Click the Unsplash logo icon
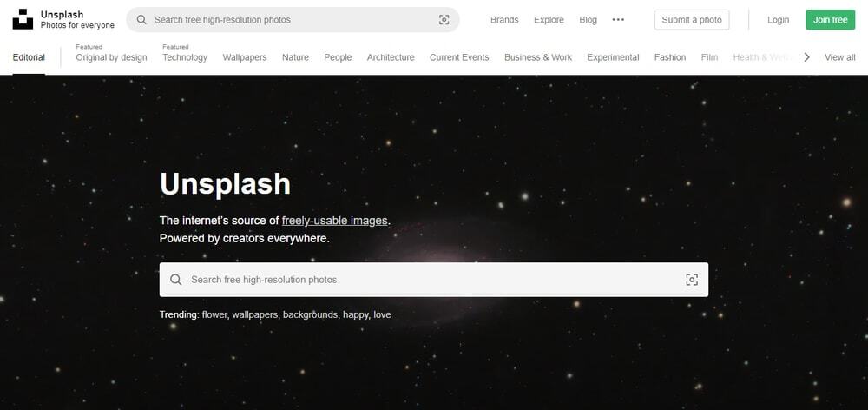The image size is (868, 410). click(23, 19)
